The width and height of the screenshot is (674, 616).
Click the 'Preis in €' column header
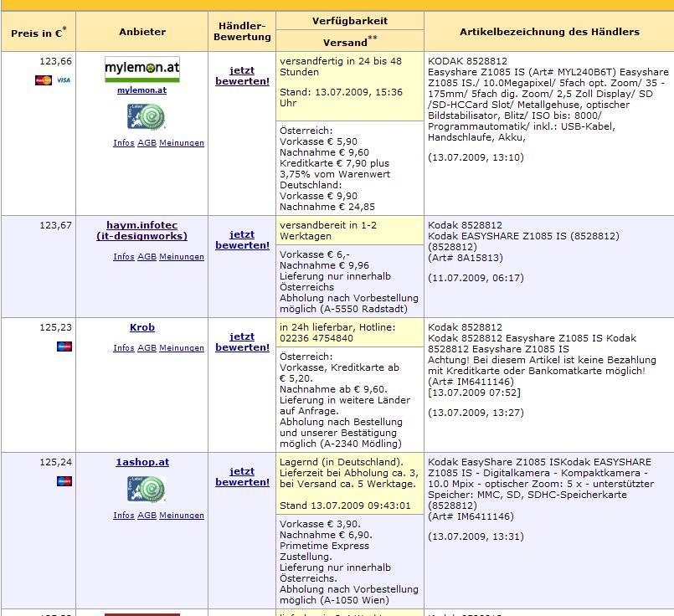pos(39,32)
